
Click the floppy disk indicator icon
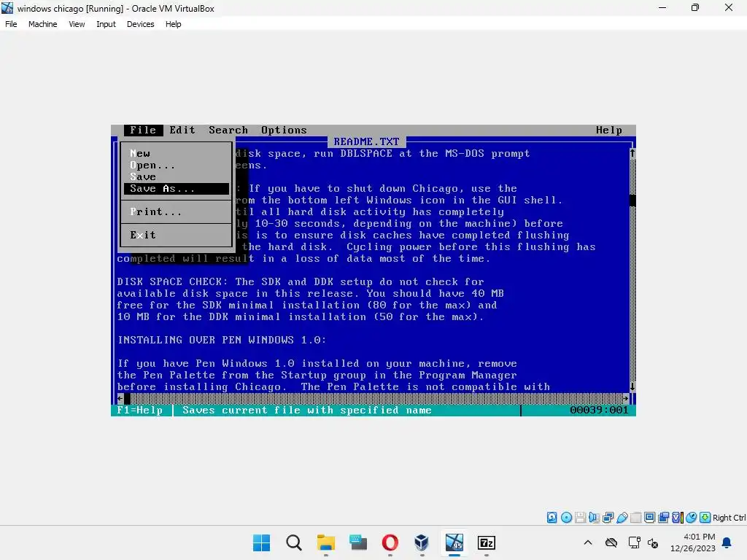click(580, 518)
